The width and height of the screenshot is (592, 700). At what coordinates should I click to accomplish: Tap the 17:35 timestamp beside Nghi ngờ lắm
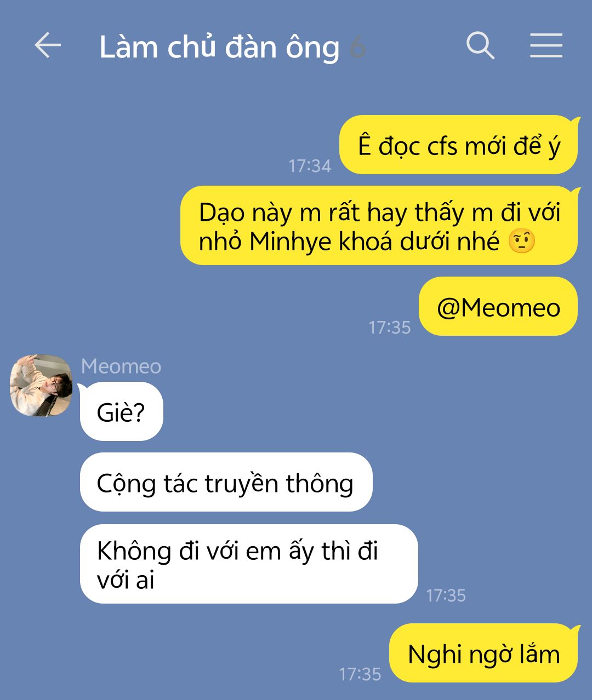point(360,674)
